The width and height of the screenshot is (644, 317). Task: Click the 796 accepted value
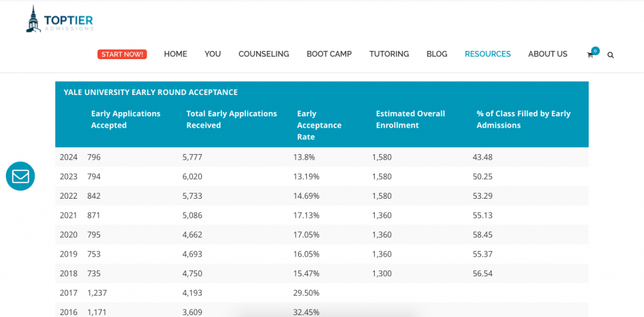[94, 157]
